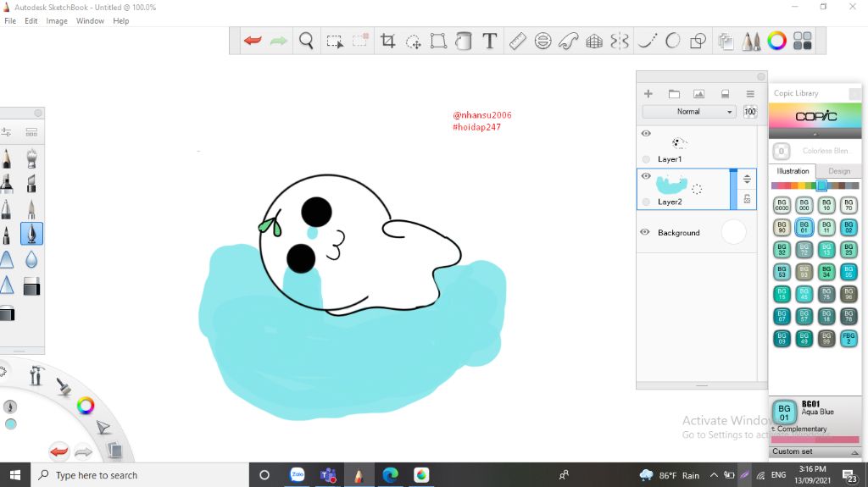Click the layer opacity 100 field
Viewport: 868px width, 487px height.
(749, 111)
